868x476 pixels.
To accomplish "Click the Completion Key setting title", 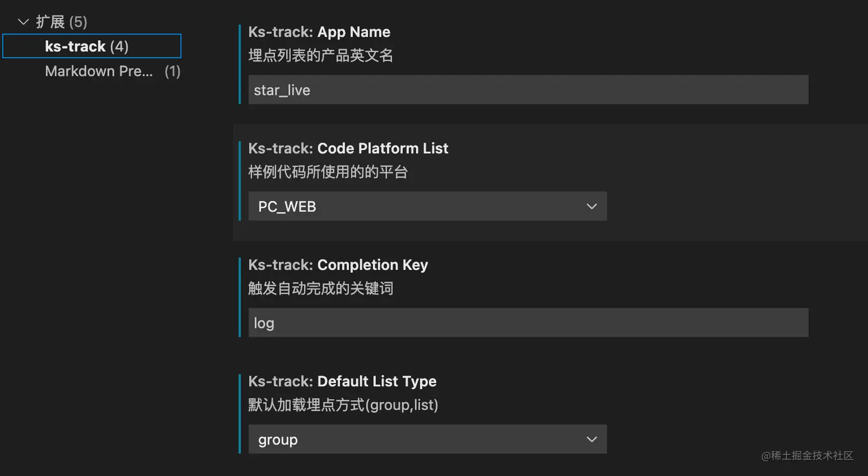I will pos(372,265).
